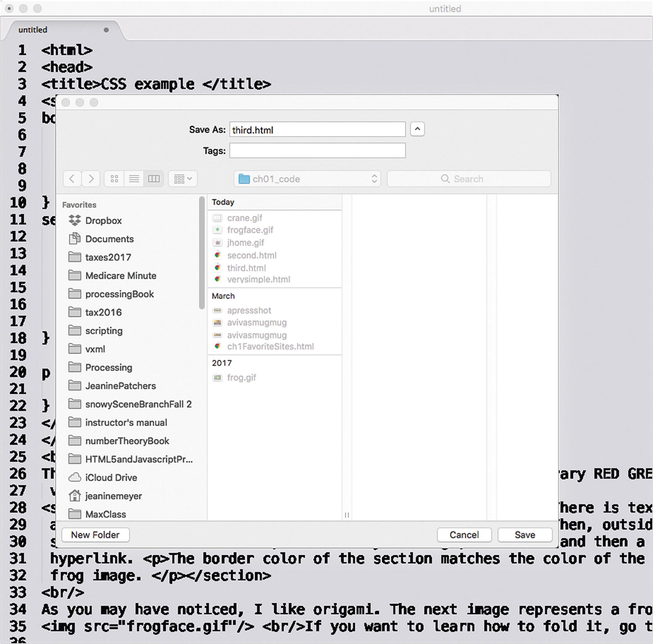Click the New Folder button
Image resolution: width=653 pixels, height=644 pixels.
tap(95, 535)
